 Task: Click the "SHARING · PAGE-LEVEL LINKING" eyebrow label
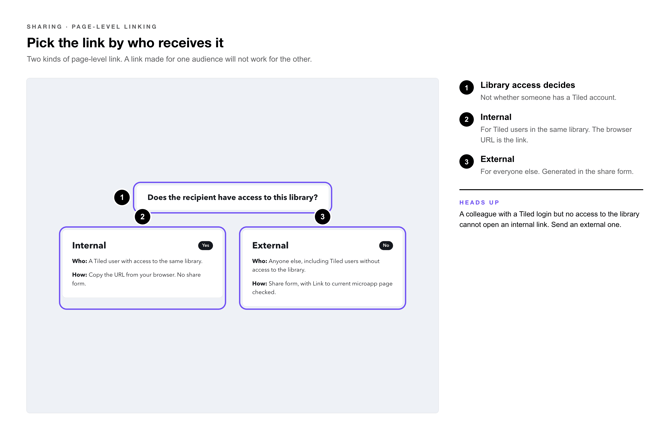coord(92,27)
